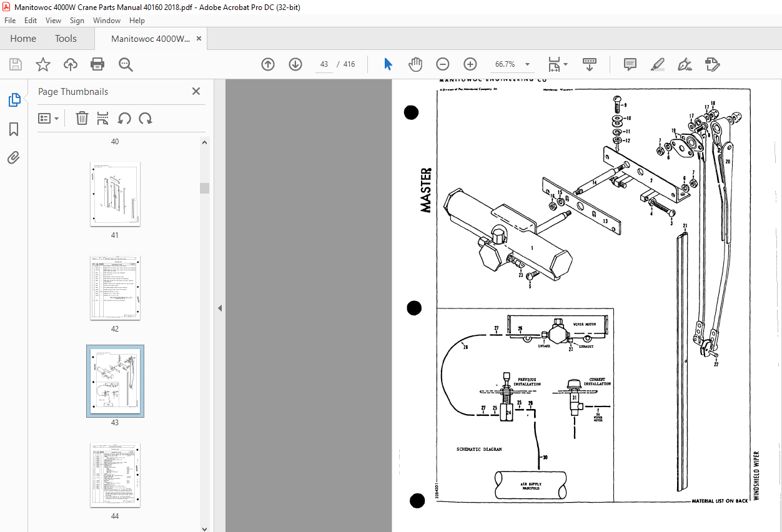Click the total page count 416

[x=349, y=64]
